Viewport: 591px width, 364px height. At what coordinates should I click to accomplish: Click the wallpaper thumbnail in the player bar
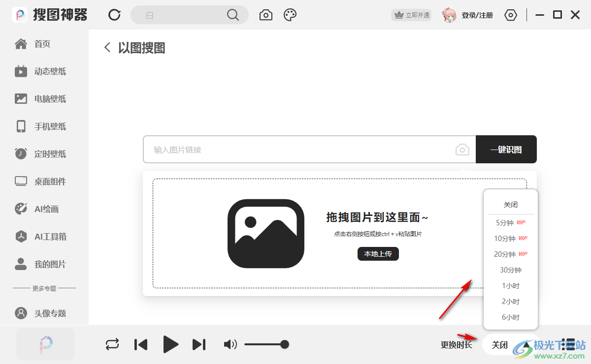tap(45, 344)
